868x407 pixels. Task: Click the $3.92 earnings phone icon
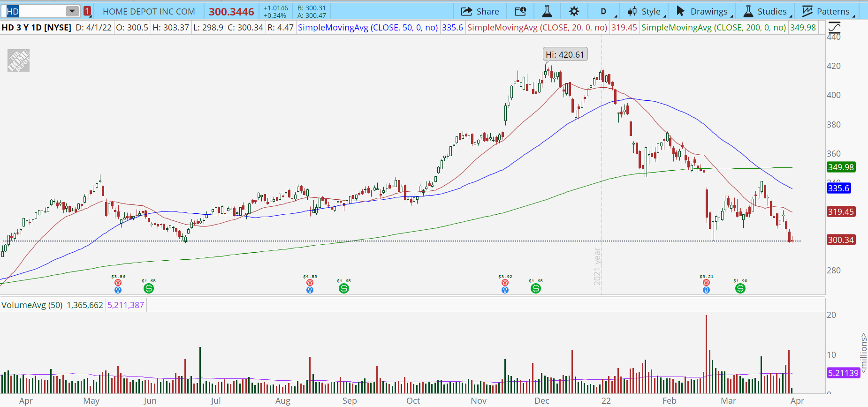pos(505,283)
